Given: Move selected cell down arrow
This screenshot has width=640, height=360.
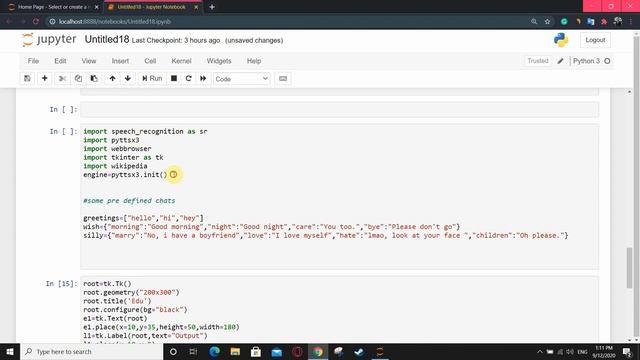Looking at the screenshot, I should pos(128,78).
